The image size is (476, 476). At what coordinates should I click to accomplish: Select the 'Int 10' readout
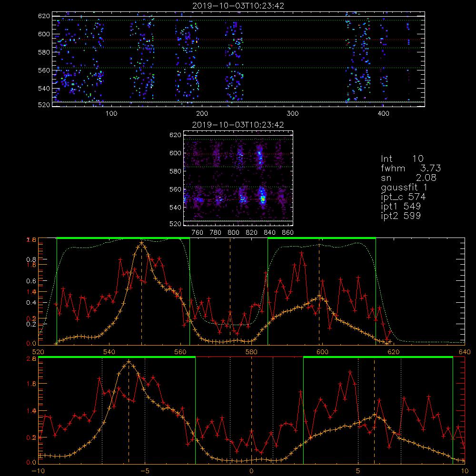402,159
